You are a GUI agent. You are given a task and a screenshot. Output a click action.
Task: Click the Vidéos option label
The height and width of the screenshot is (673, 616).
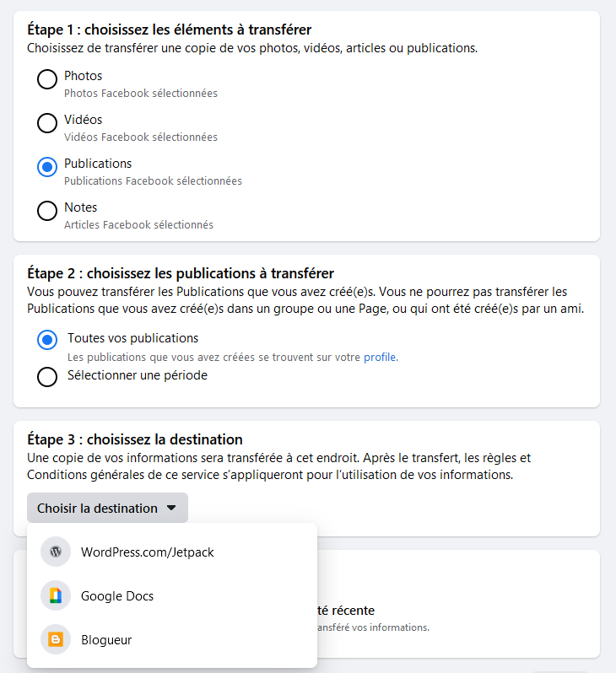point(83,120)
